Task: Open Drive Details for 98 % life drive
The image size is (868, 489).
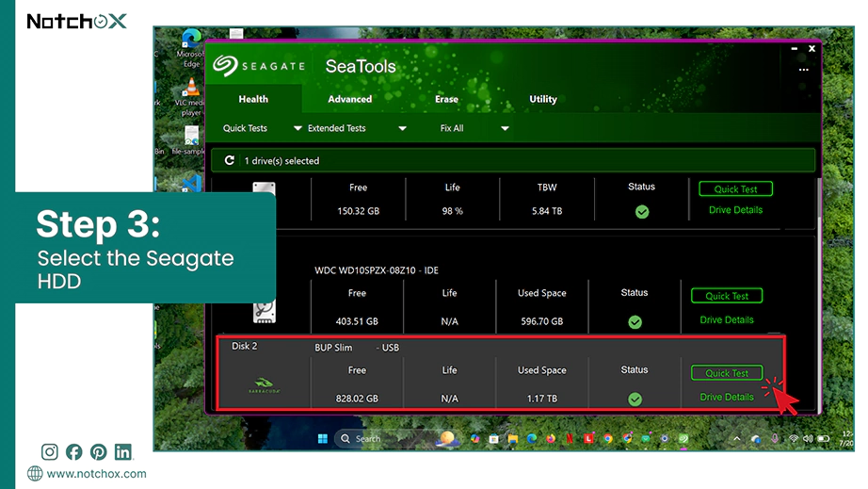Action: pyautogui.click(x=735, y=210)
